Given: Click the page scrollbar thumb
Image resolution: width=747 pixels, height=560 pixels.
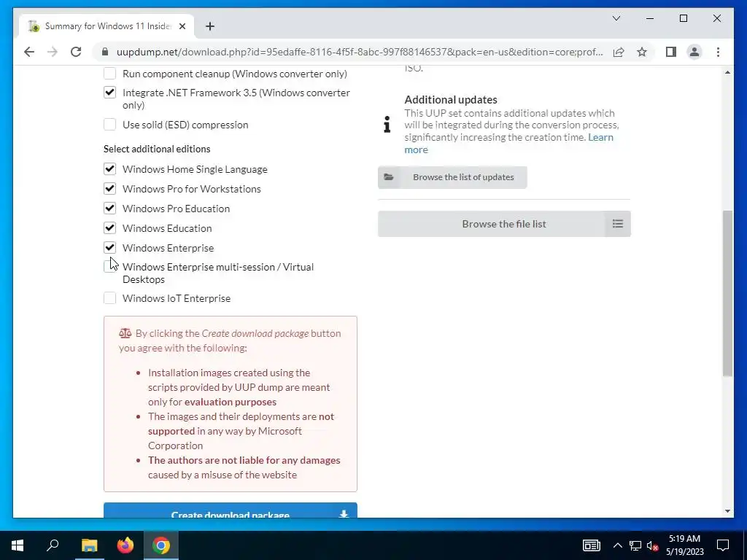Looking at the screenshot, I should click(727, 293).
